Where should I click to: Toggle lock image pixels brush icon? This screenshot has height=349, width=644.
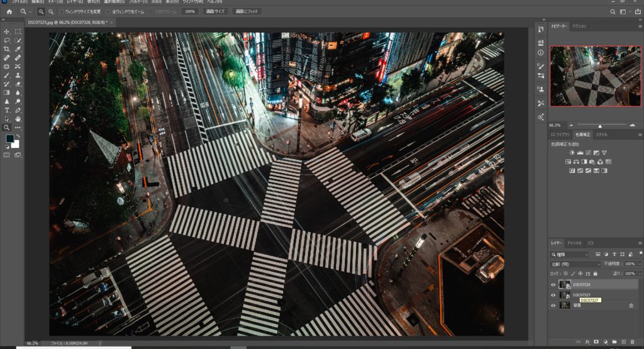pos(574,274)
